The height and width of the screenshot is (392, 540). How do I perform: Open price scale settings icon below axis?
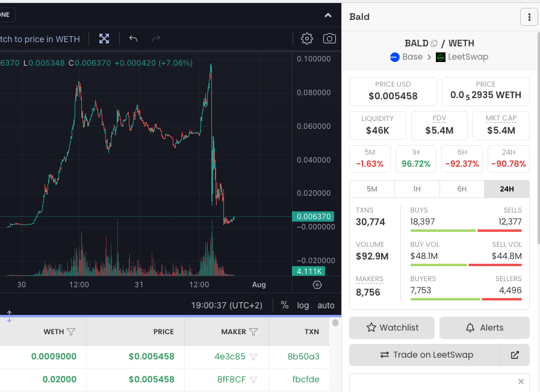pos(317,285)
